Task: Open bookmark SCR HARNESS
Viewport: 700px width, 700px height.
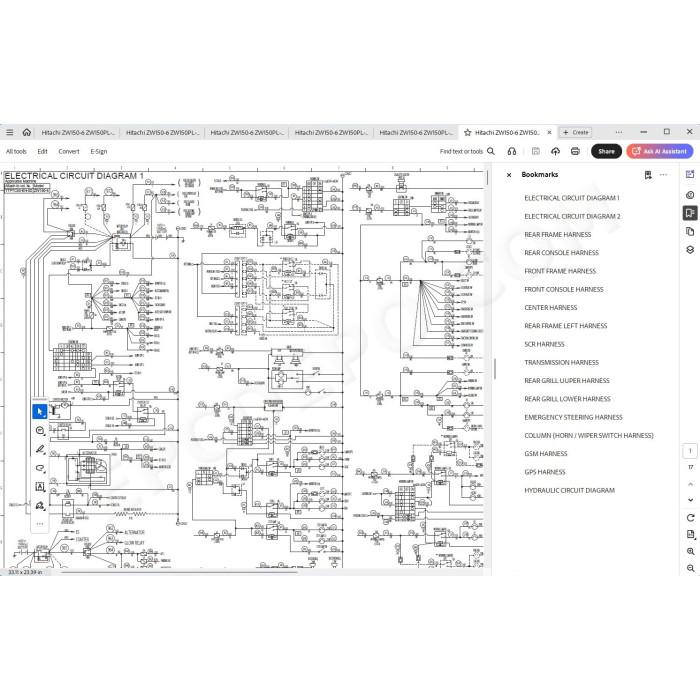Action: pos(544,344)
